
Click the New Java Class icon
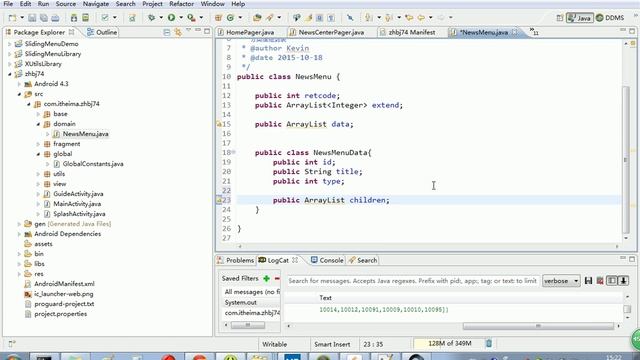click(x=230, y=18)
